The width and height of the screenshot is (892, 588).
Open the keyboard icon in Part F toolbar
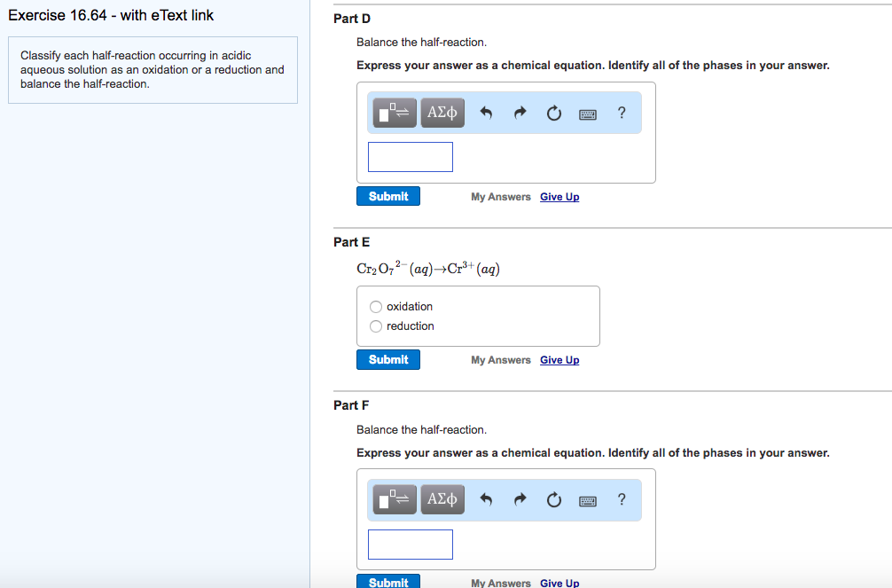(587, 499)
